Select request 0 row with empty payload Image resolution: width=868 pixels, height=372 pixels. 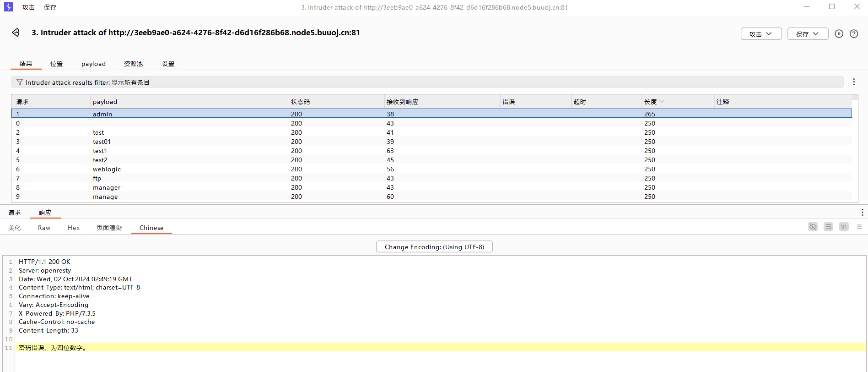point(431,123)
